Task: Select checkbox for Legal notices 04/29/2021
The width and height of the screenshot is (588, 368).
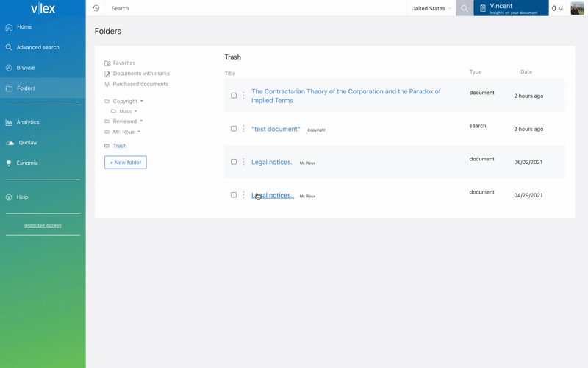Action: [x=234, y=195]
